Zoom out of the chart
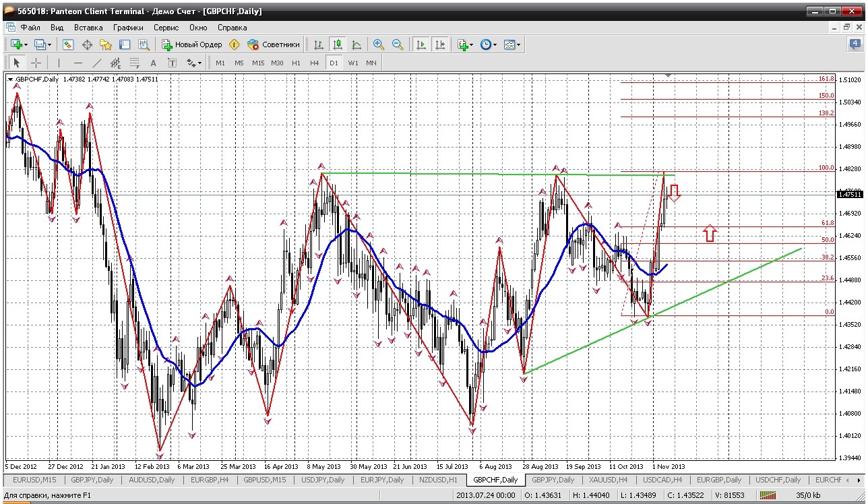Image resolution: width=868 pixels, height=504 pixels. (398, 44)
